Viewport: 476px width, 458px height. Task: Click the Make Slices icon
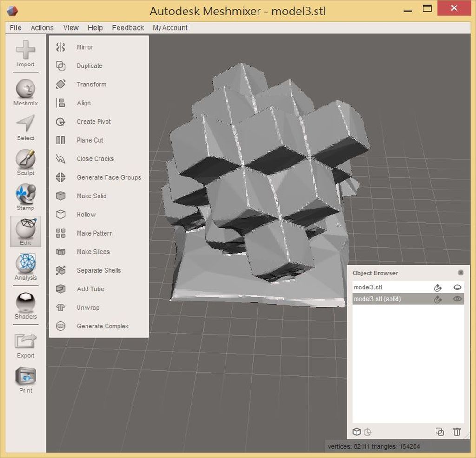pyautogui.click(x=60, y=252)
